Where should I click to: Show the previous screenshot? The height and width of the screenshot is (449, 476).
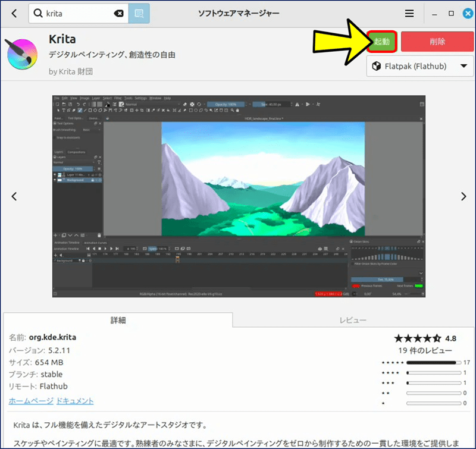point(14,196)
